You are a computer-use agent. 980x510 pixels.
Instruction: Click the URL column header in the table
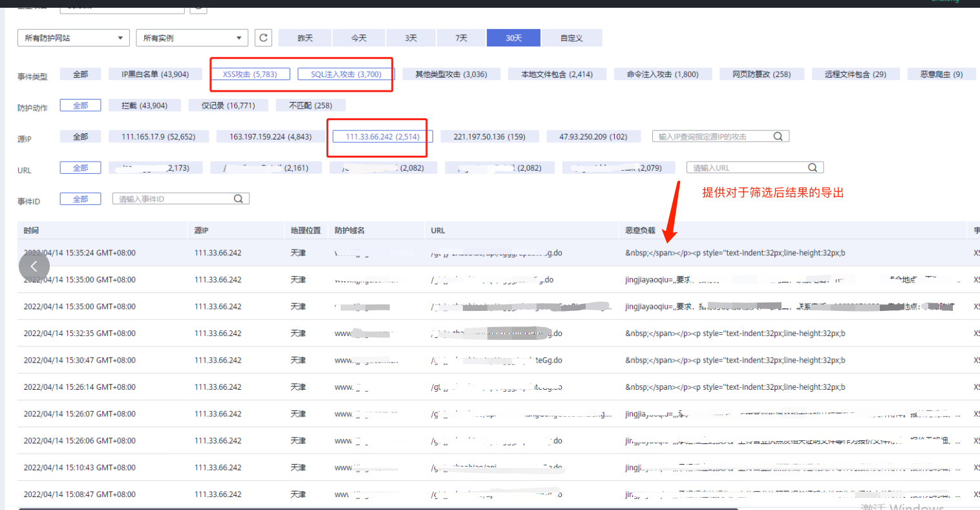(438, 230)
